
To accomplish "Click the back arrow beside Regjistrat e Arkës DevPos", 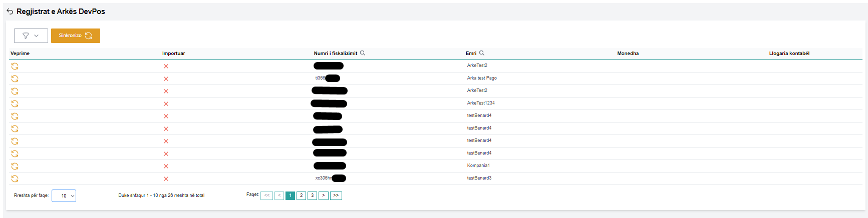I will click(x=10, y=11).
